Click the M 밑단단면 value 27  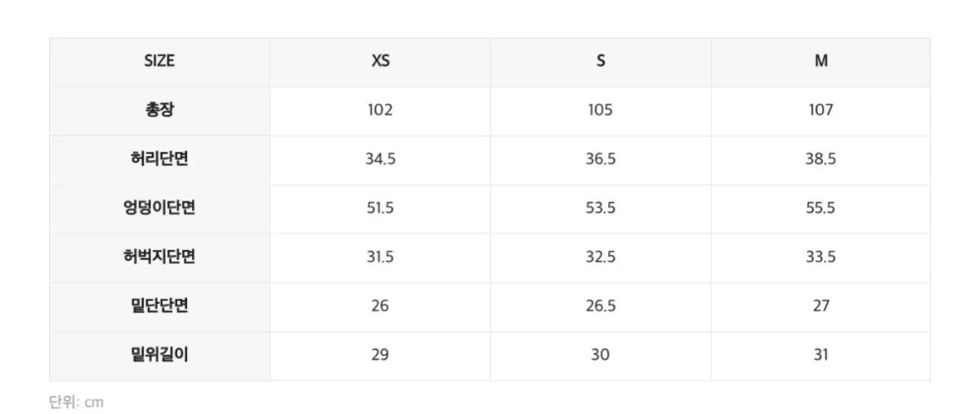click(x=821, y=306)
